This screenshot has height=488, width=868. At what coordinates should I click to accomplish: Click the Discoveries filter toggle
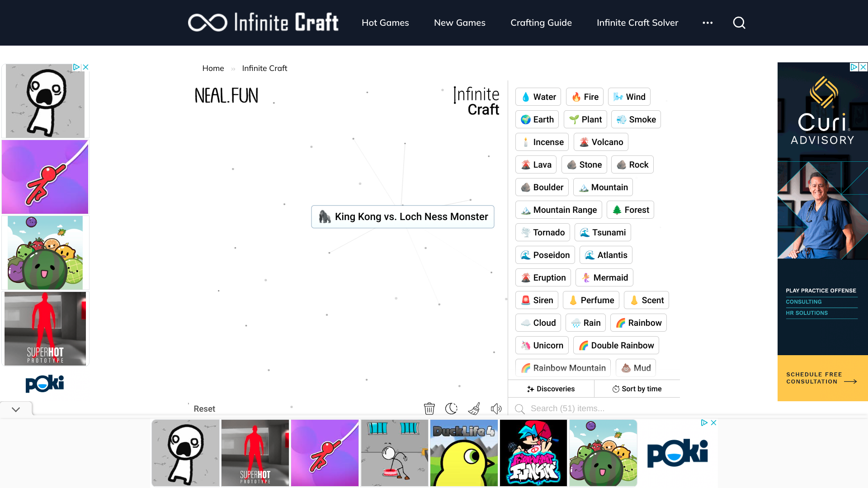click(x=551, y=389)
